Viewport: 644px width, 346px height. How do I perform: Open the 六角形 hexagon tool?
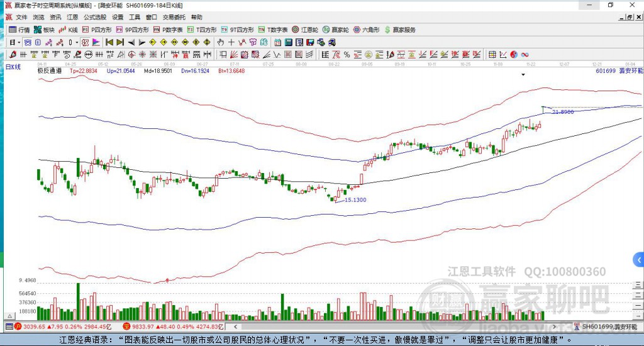click(x=367, y=30)
